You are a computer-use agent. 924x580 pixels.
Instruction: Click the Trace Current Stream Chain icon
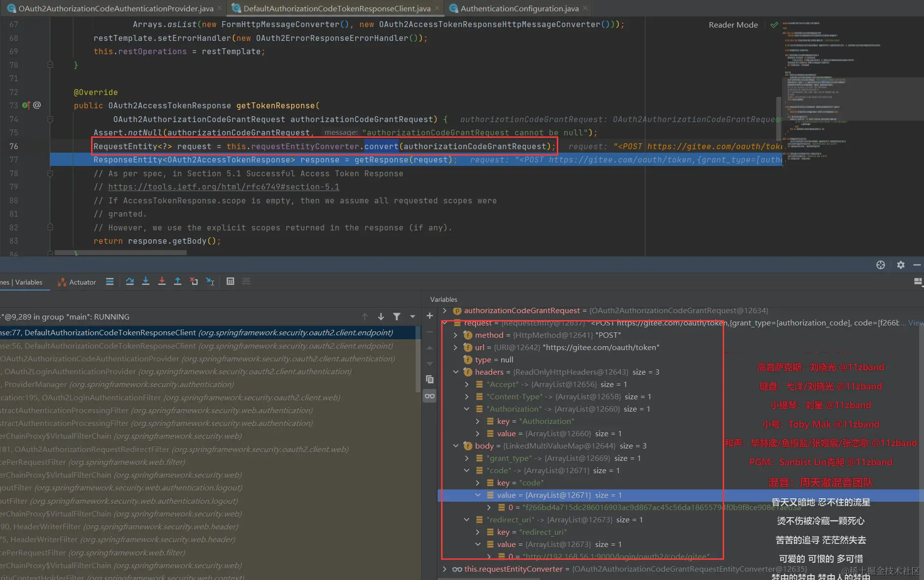point(247,282)
